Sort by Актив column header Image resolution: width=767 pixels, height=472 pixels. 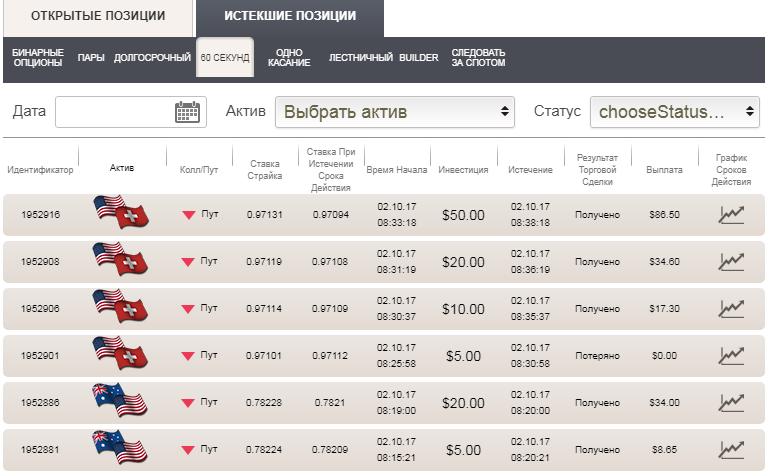(122, 168)
